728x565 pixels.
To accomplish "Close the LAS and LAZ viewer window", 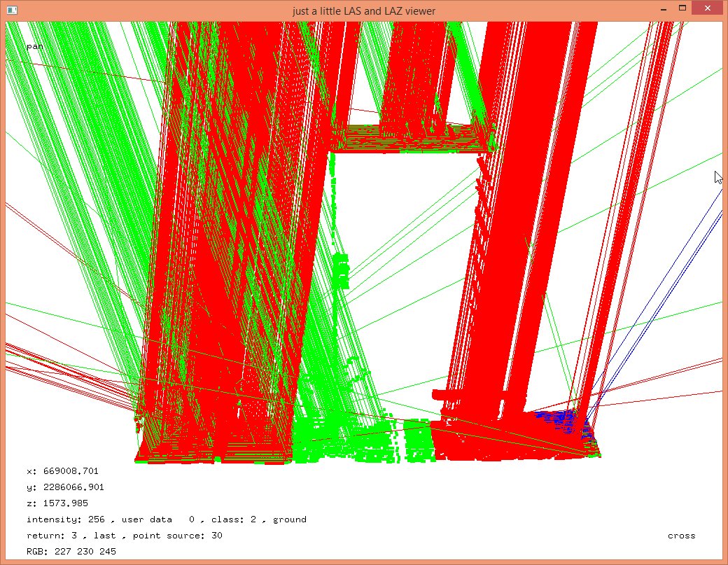I will 708,8.
